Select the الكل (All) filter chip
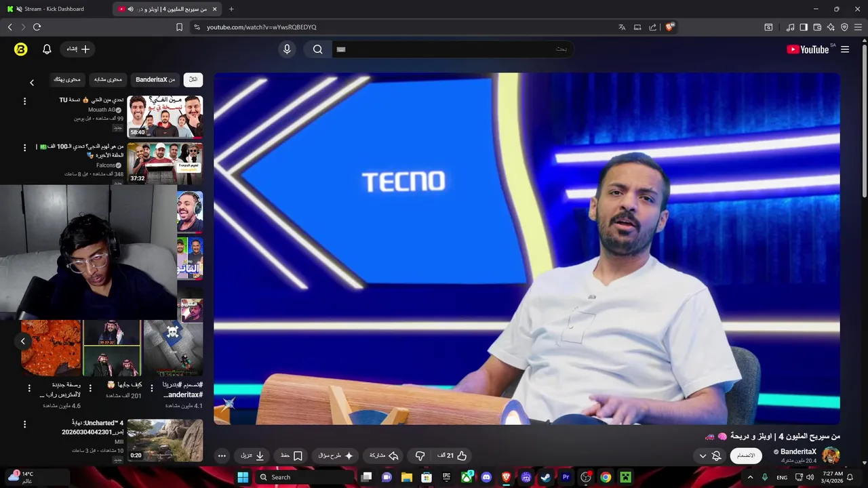 193,79
